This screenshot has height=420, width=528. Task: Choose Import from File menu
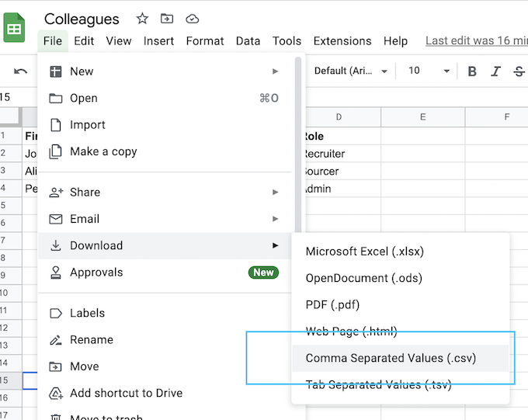point(165,125)
